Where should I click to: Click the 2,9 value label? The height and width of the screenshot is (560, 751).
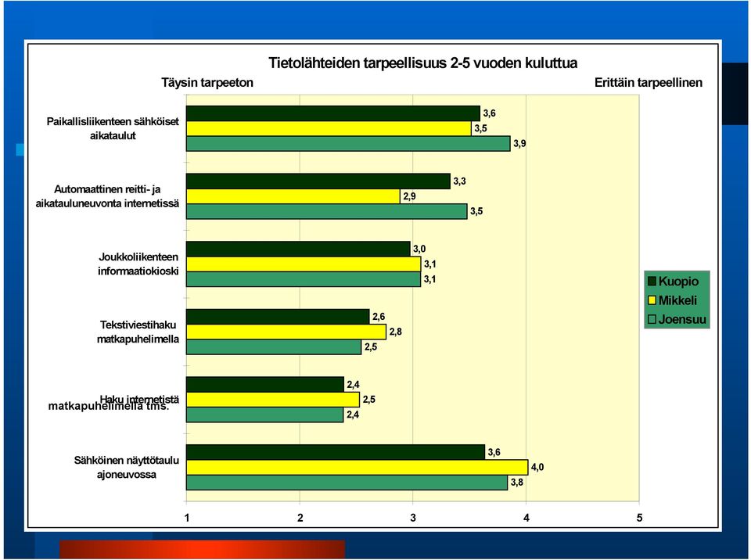coord(409,196)
